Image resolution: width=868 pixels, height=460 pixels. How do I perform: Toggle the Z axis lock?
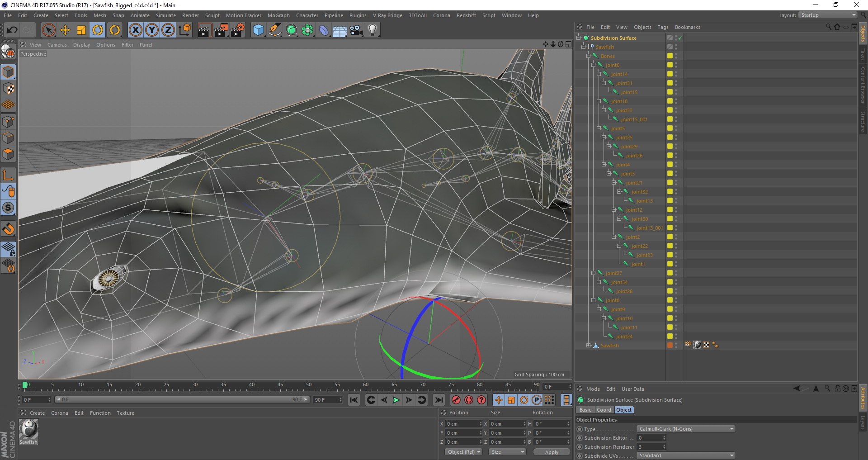(168, 30)
